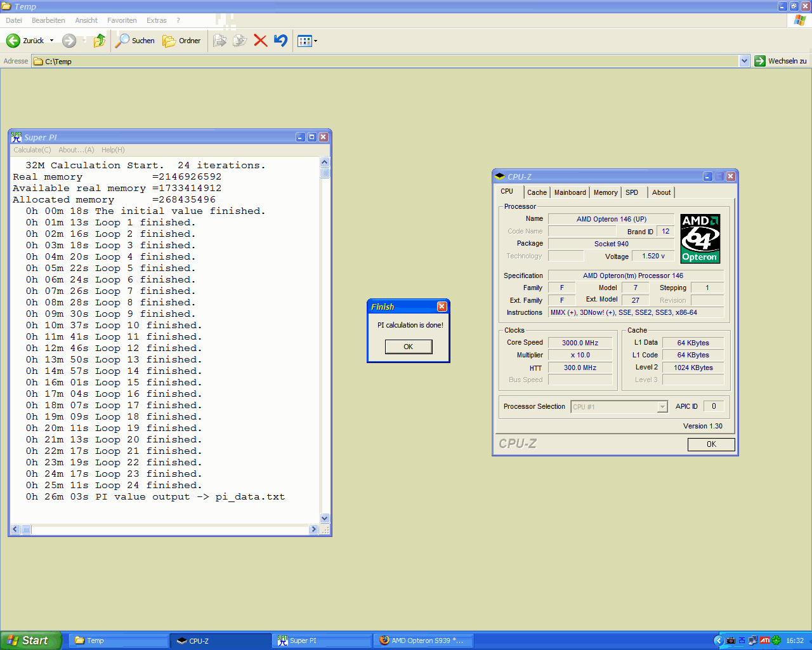Click the Core Speed 3000.0 MHz value
Viewport: 812px width, 650px height.
click(580, 343)
